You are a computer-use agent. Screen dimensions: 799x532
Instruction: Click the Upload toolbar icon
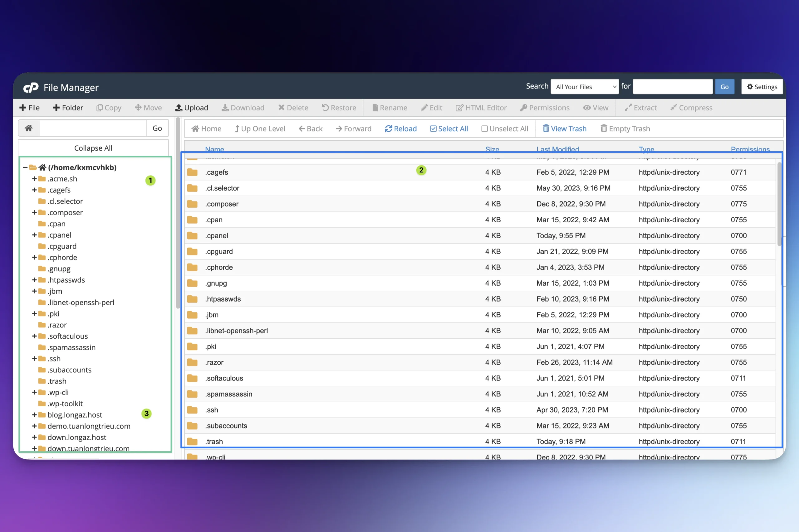coord(178,108)
